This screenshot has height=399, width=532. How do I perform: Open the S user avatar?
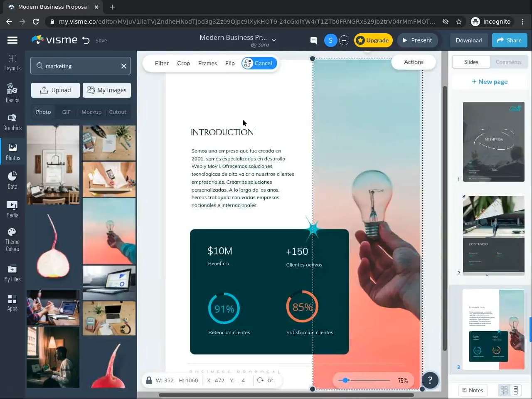click(x=330, y=40)
